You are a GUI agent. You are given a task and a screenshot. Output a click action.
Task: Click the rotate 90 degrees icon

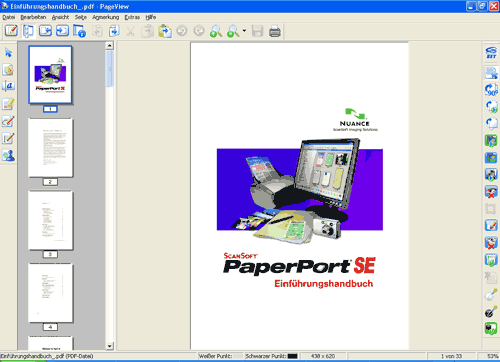[491, 89]
